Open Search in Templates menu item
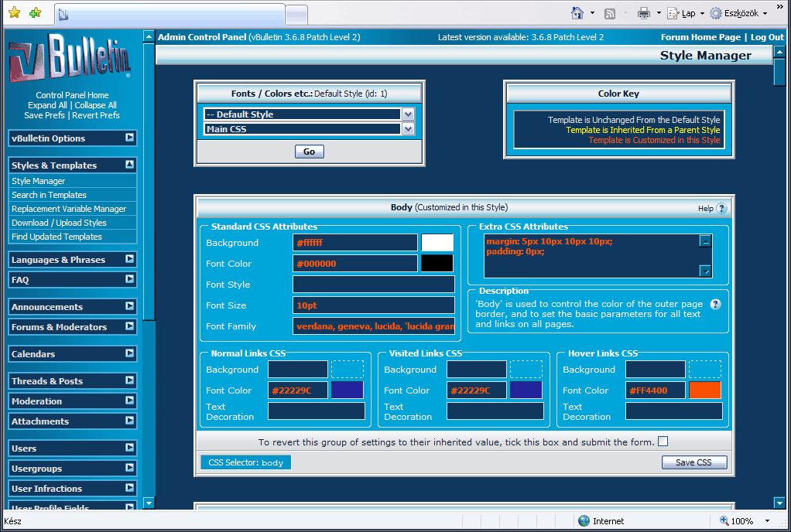The height and width of the screenshot is (532, 791). point(49,195)
